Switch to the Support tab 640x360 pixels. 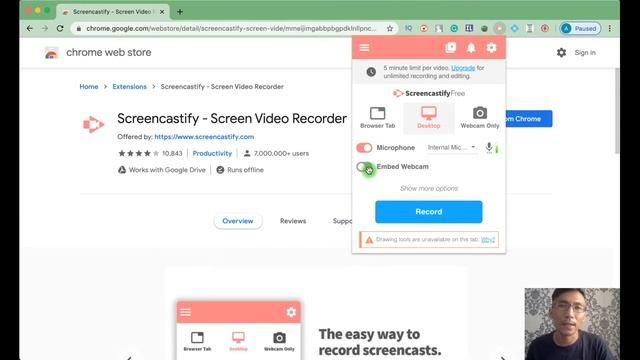click(x=342, y=221)
